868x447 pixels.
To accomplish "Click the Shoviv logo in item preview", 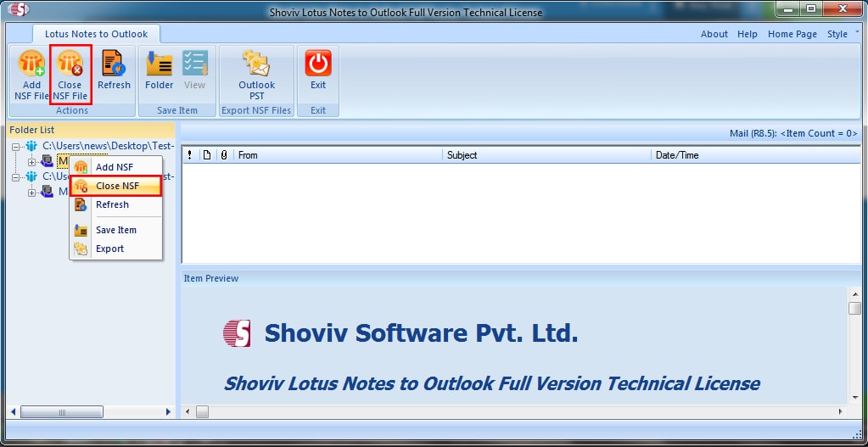I will [x=237, y=333].
